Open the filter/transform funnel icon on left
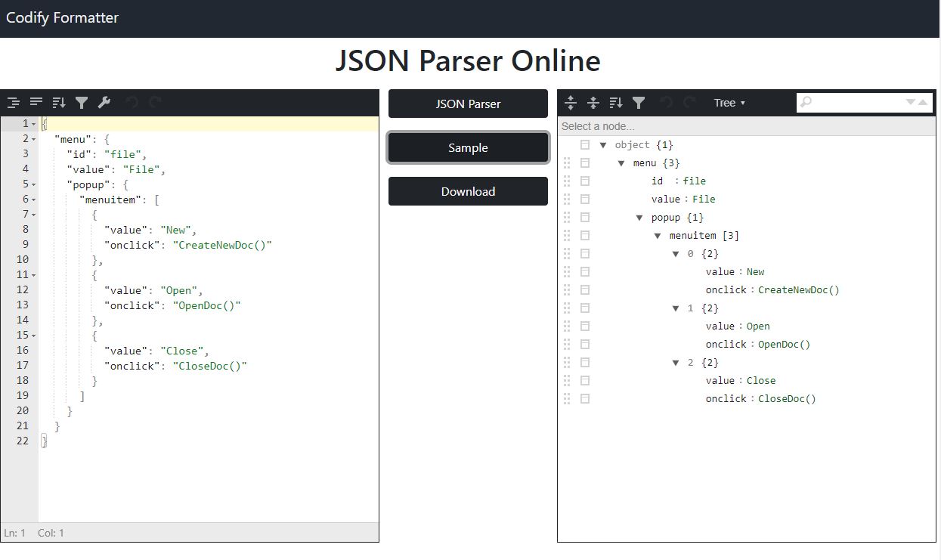Screen dimensions: 941x560 pyautogui.click(x=82, y=102)
